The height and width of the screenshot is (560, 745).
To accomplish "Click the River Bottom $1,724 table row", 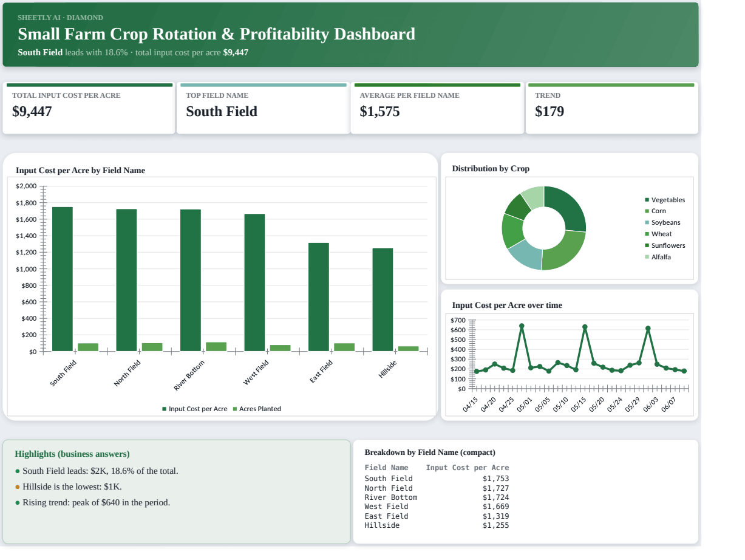I will point(437,497).
